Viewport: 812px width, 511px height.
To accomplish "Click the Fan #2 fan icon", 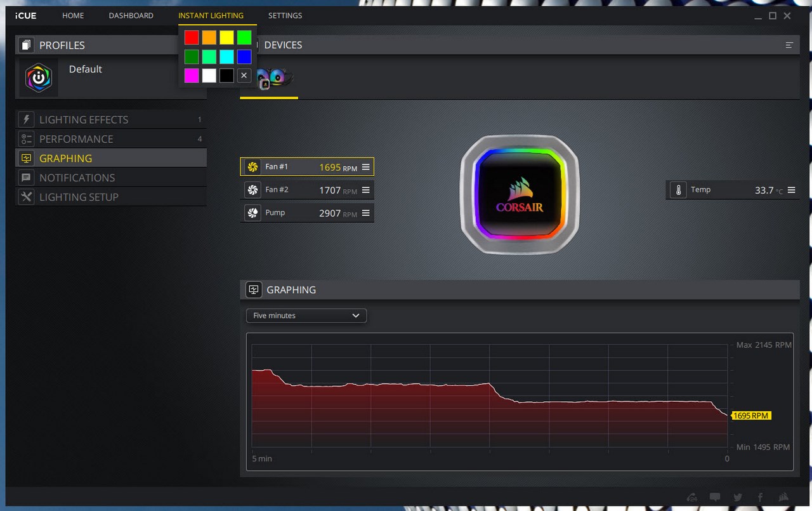I will coord(252,190).
